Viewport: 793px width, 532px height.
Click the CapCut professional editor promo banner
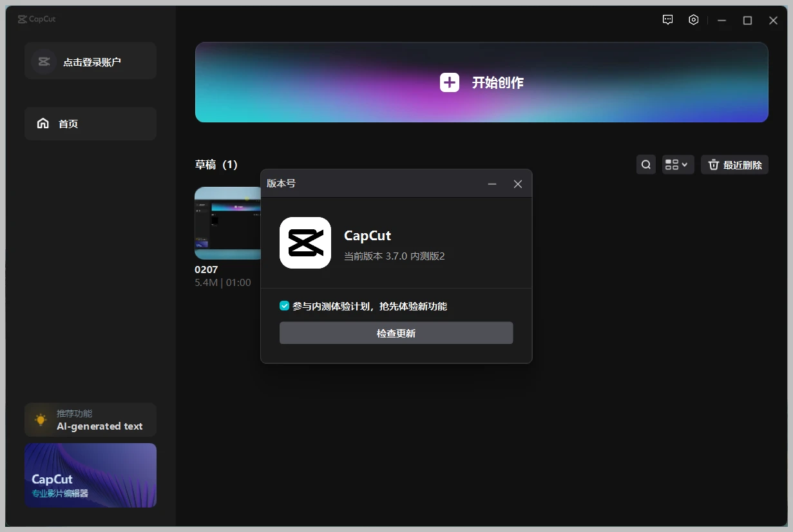tap(90, 475)
